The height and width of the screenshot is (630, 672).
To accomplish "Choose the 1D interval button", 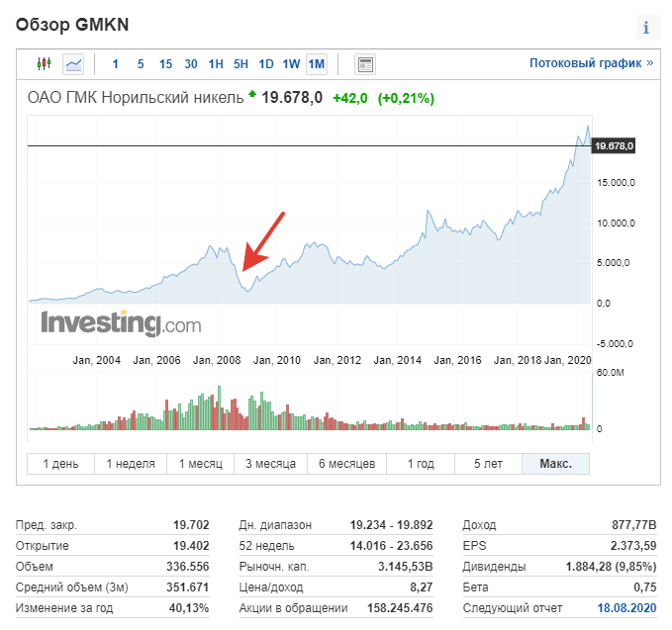I will click(x=266, y=64).
